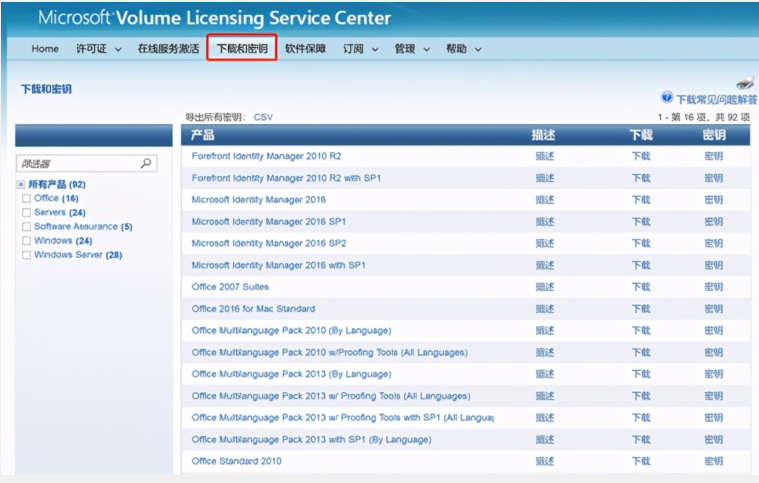759x483 pixels.
Task: Select the 软件保障 menu item
Action: pos(305,49)
